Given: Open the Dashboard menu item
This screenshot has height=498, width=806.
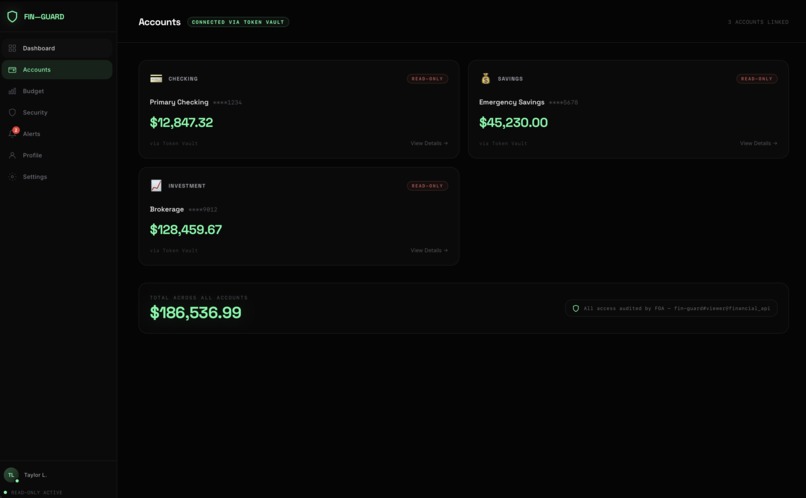Looking at the screenshot, I should tap(57, 48).
